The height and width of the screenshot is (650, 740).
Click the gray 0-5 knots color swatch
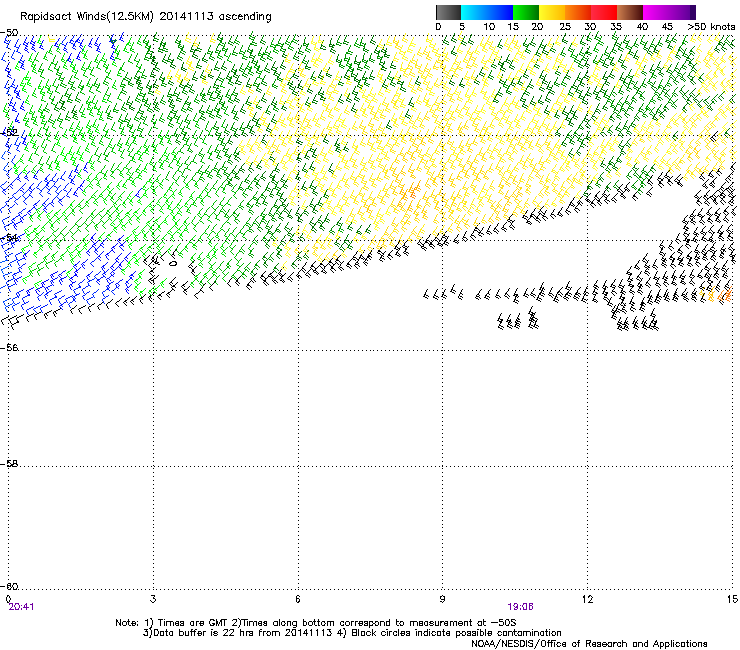pyautogui.click(x=448, y=12)
